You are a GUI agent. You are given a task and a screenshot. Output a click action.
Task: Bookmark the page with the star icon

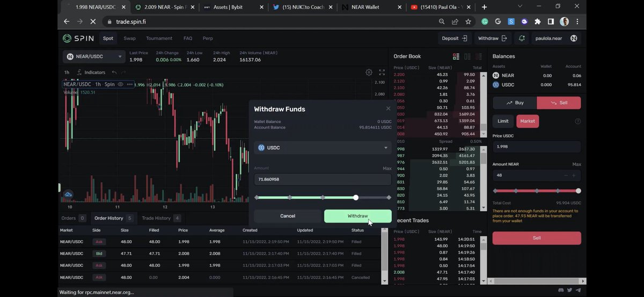[x=469, y=21]
